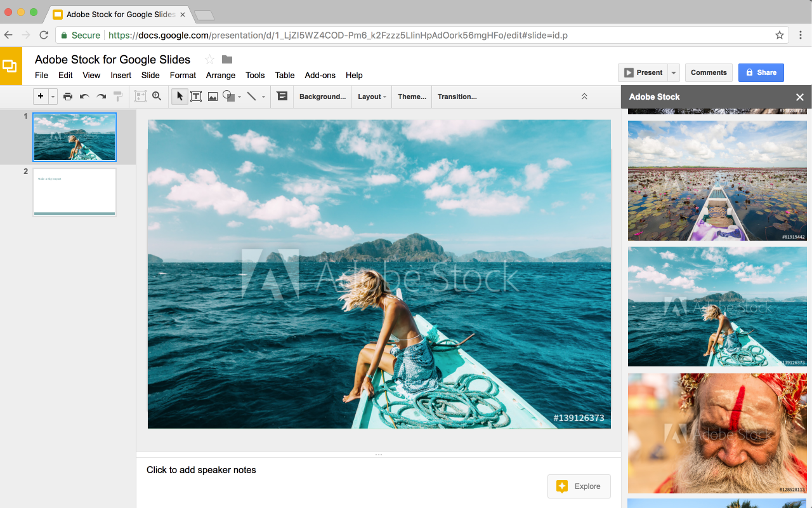
Task: Collapse the menus with double chevron
Action: tap(584, 97)
